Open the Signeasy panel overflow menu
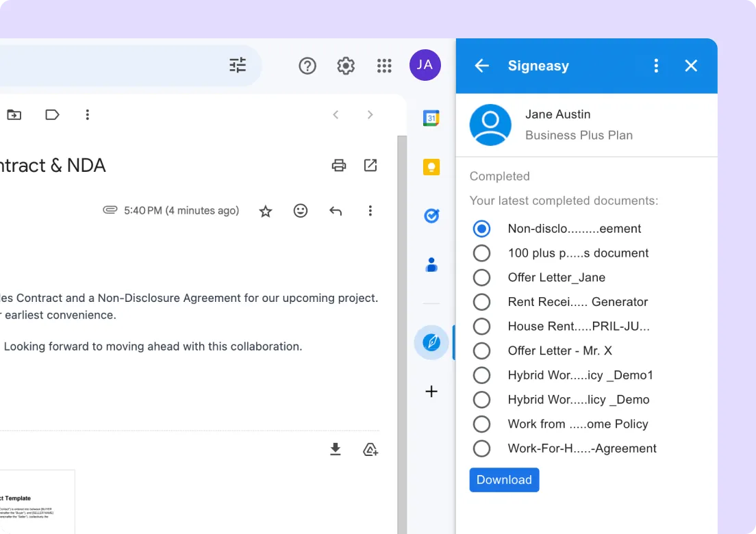Image resolution: width=756 pixels, height=534 pixels. pyautogui.click(x=655, y=65)
